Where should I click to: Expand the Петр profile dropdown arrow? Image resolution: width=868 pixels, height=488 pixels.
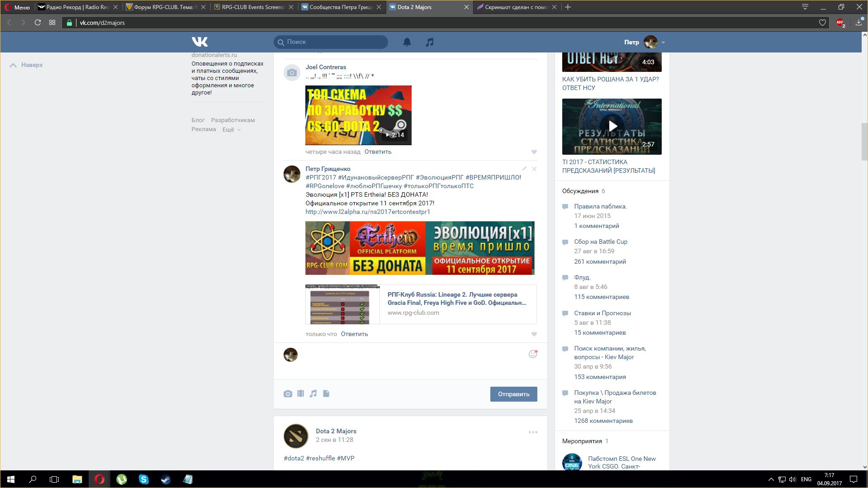663,43
